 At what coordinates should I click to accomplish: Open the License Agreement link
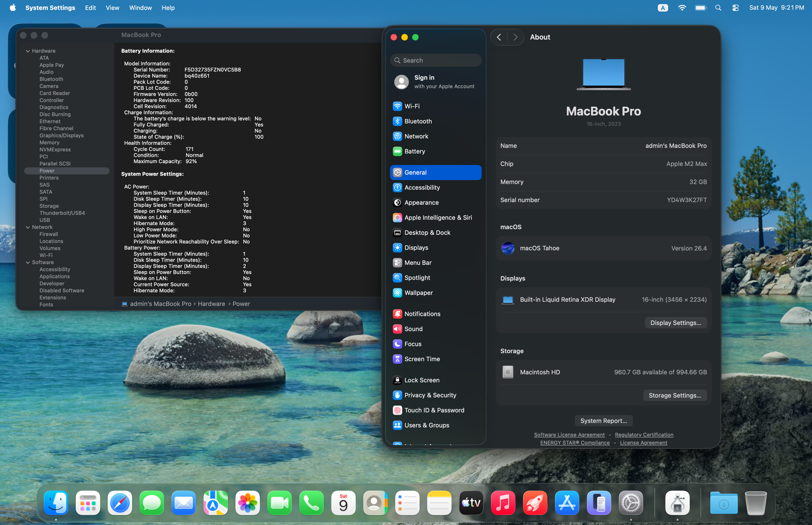tap(643, 443)
